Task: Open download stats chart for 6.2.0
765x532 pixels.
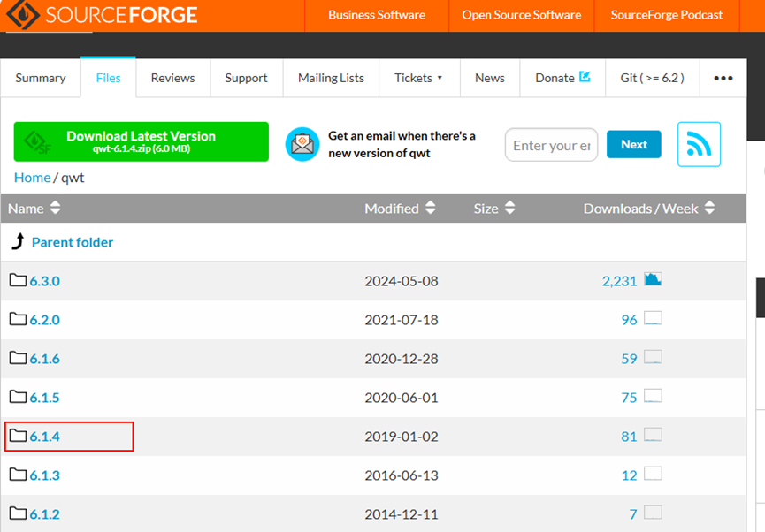Action: 653,318
